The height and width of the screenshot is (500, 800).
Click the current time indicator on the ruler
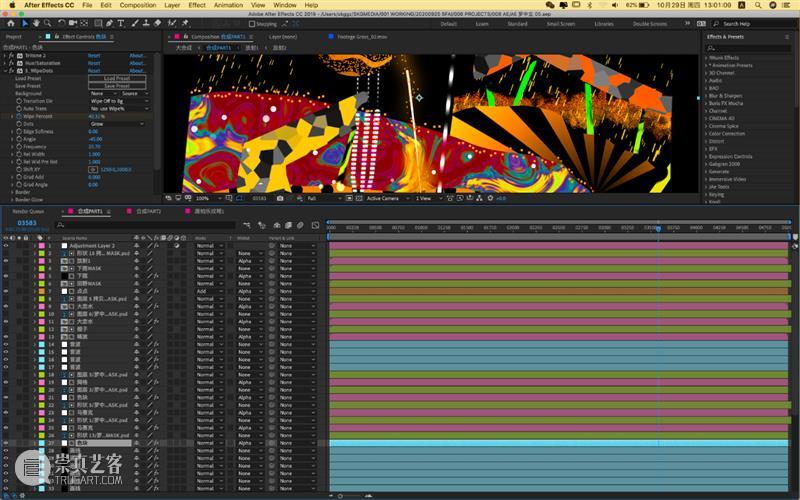[x=658, y=229]
